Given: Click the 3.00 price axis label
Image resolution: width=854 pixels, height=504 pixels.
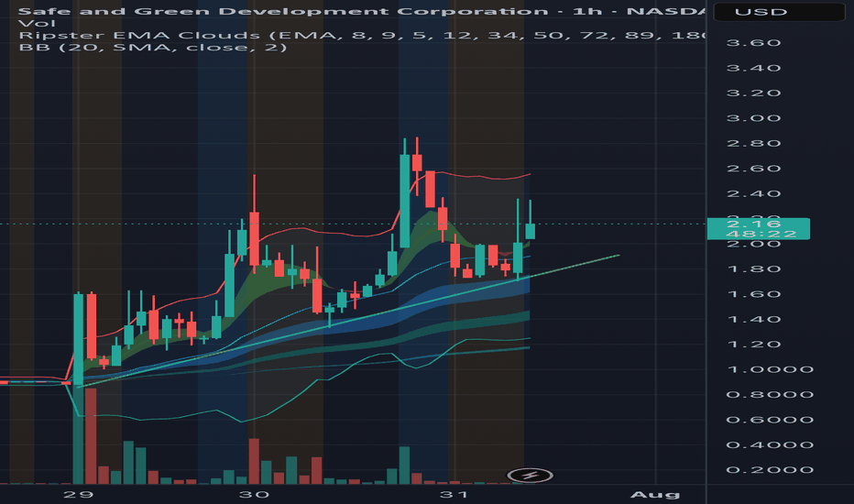Looking at the screenshot, I should pos(754,118).
